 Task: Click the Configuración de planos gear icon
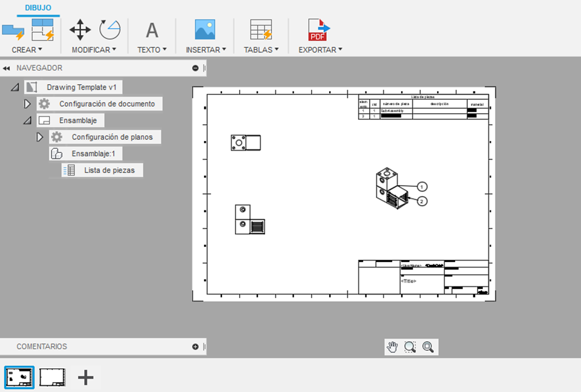point(57,137)
